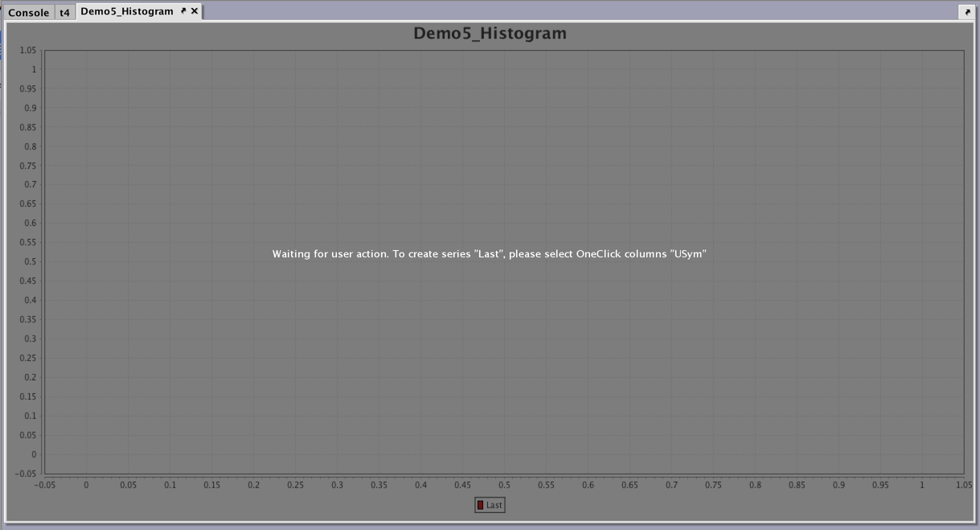Screen dimensions: 980x530
Task: Click the y-axis tick label 0.5
Action: tap(30, 261)
